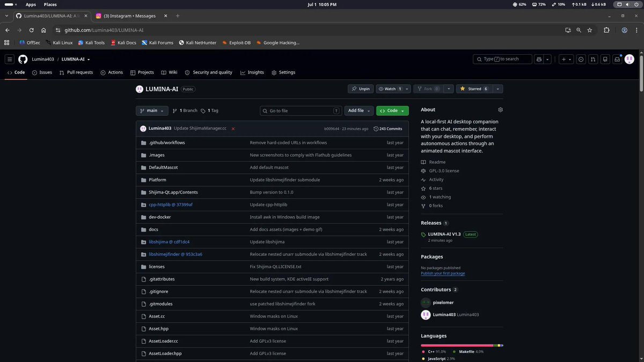Bookmark this page with the star icon
644x362 pixels.
tap(589, 30)
